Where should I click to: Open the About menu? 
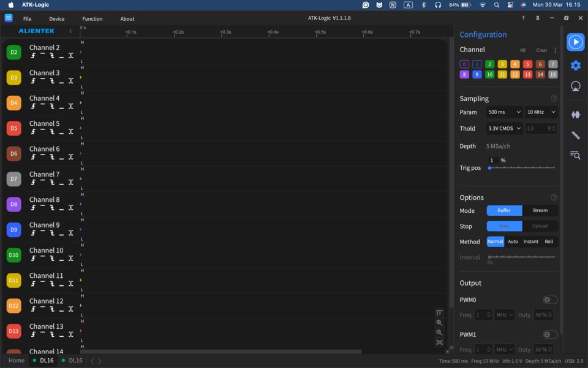(127, 19)
